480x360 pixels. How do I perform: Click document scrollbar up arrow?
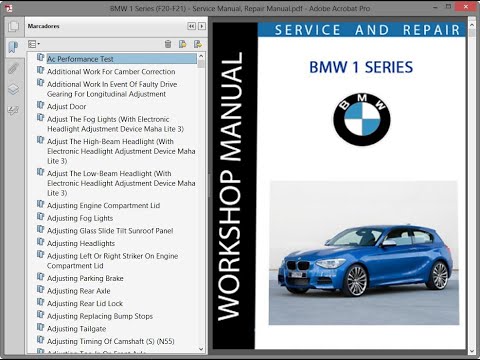(x=472, y=25)
